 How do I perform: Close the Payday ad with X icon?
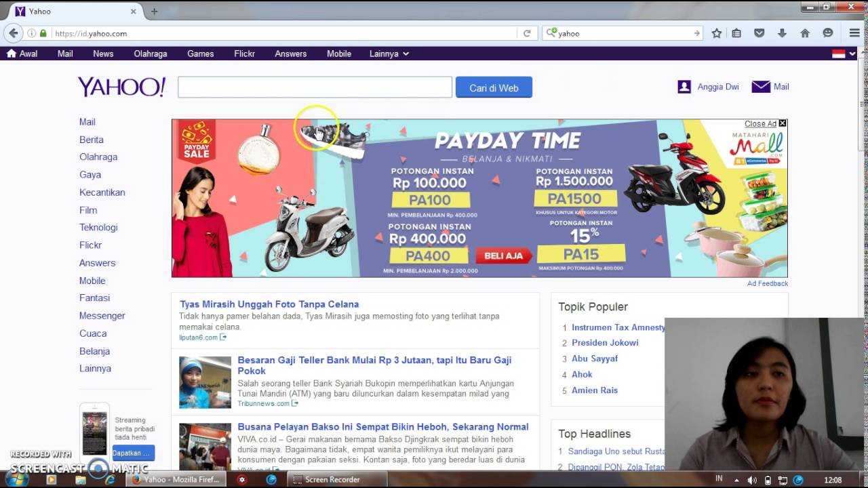[x=783, y=123]
